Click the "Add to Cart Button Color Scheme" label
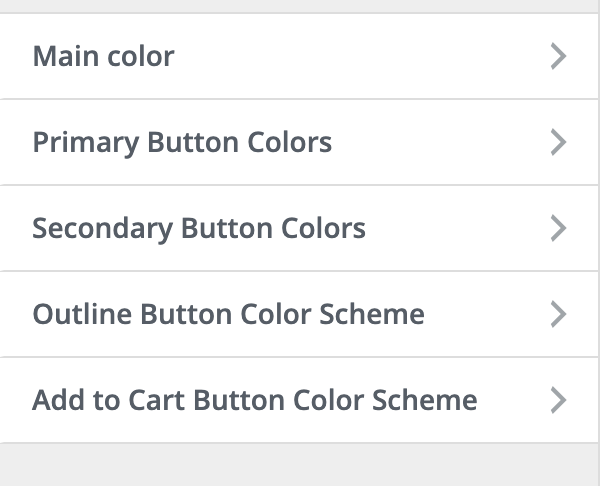 point(254,401)
